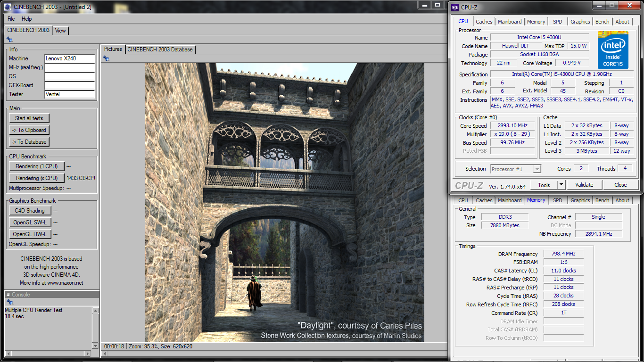Run the Rendering (1 CPU) benchmark

point(37,166)
